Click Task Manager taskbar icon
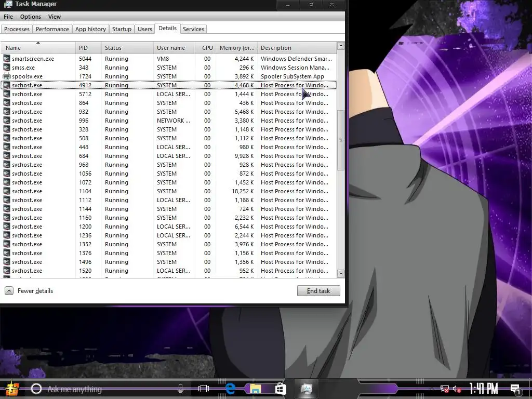This screenshot has width=532, height=399. point(307,389)
